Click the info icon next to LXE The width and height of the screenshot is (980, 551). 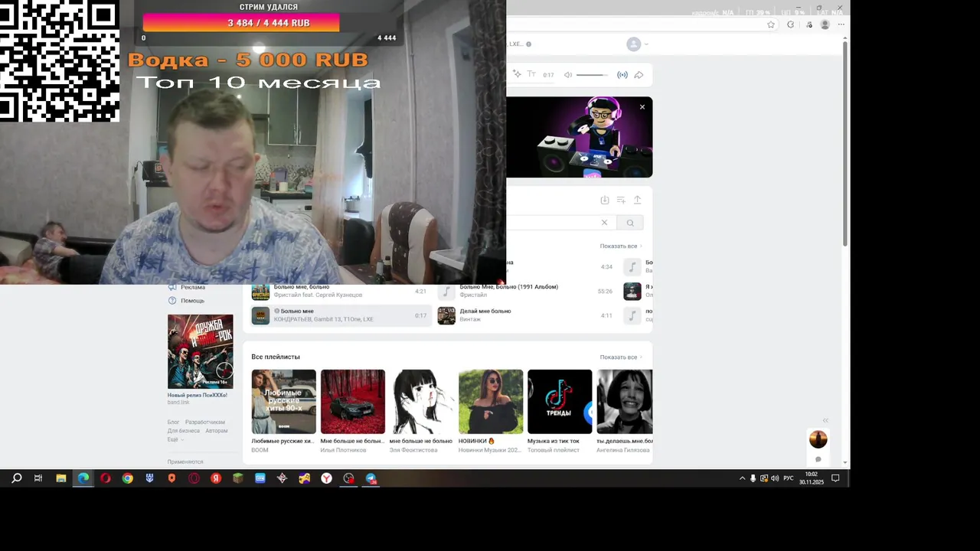coord(528,44)
